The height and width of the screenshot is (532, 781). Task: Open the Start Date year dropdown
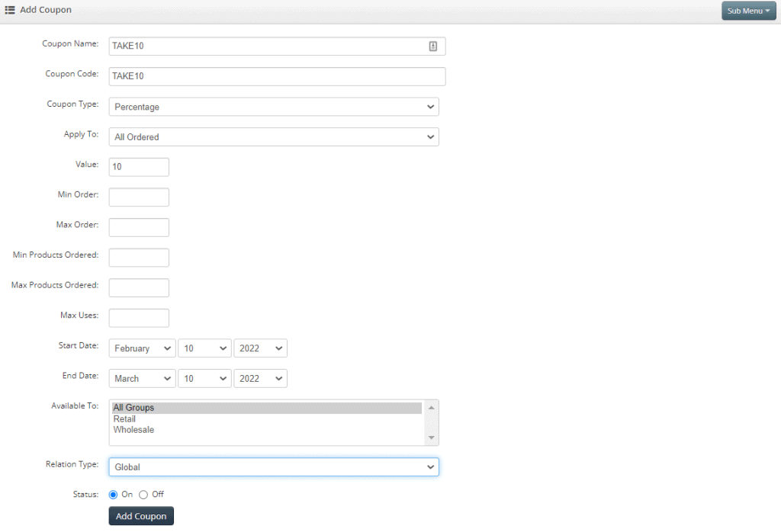261,348
